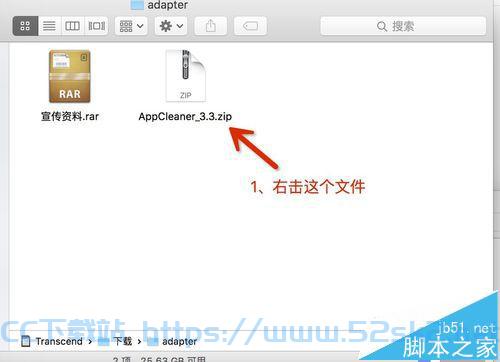This screenshot has height=362, width=500.
Task: Click the adapter folder icon in title bar
Action: click(137, 5)
